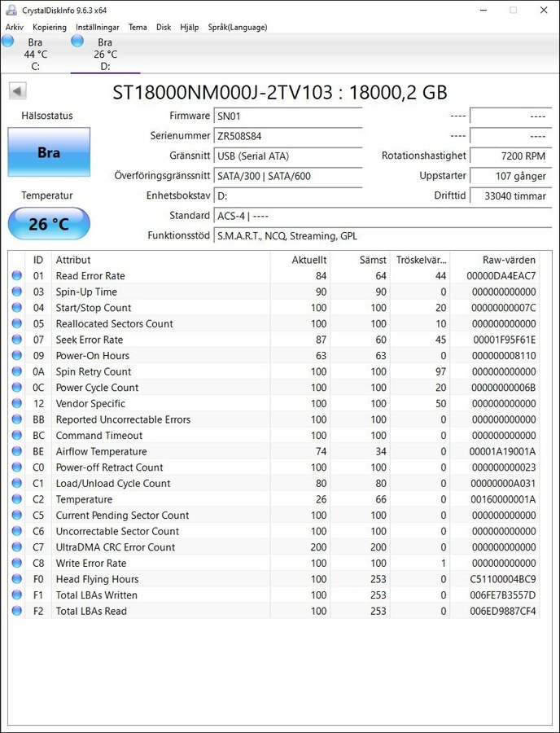Click the status orb beside Reallocated Sectors Count

coord(17,324)
